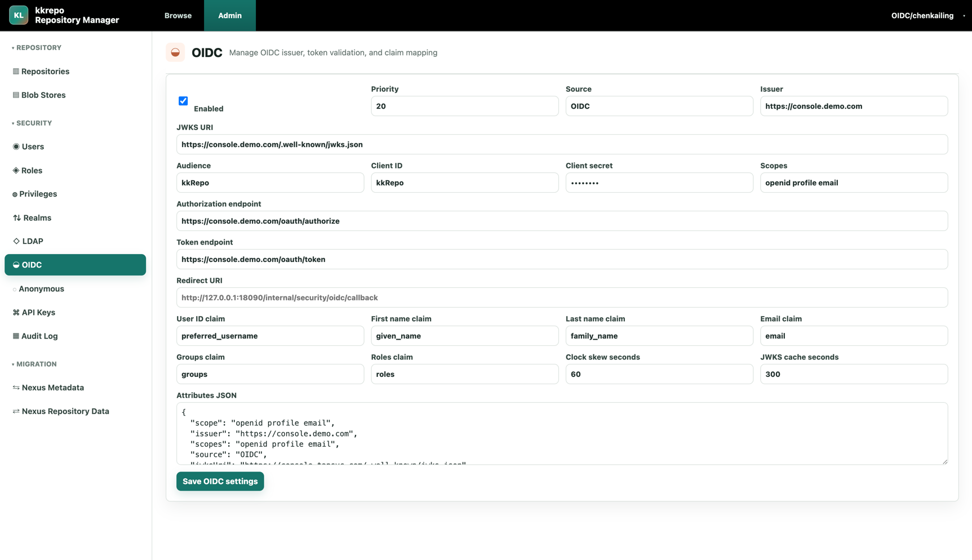Collapse the SECURITY sidebar section
The image size is (972, 560).
(32, 123)
